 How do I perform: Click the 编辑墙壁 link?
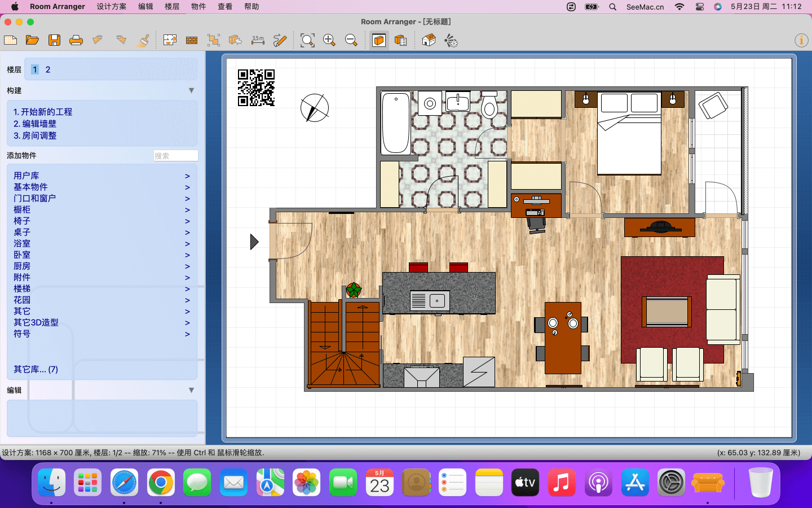[x=35, y=124]
